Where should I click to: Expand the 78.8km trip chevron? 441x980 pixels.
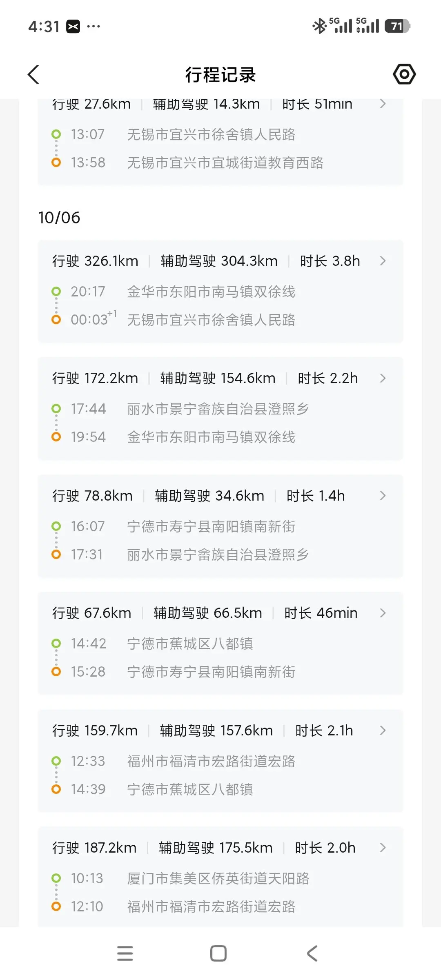[x=383, y=496]
